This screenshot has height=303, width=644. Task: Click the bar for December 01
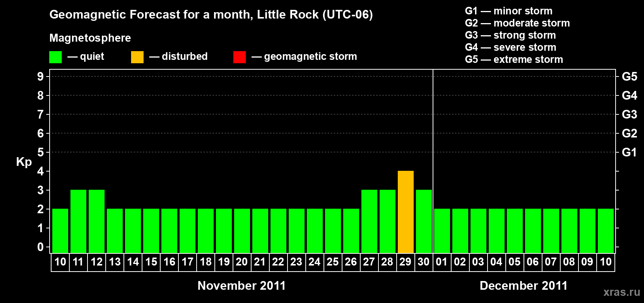(442, 231)
